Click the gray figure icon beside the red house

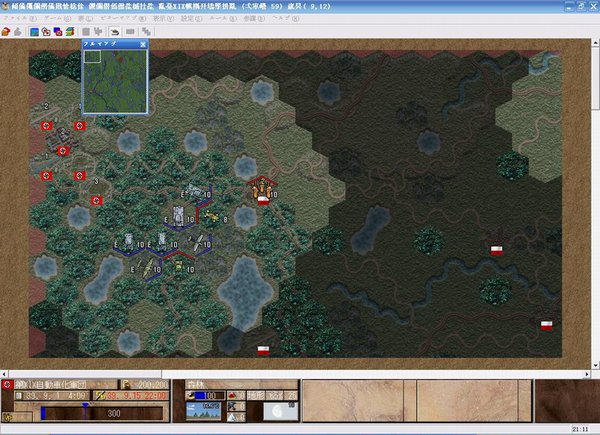(x=18, y=31)
